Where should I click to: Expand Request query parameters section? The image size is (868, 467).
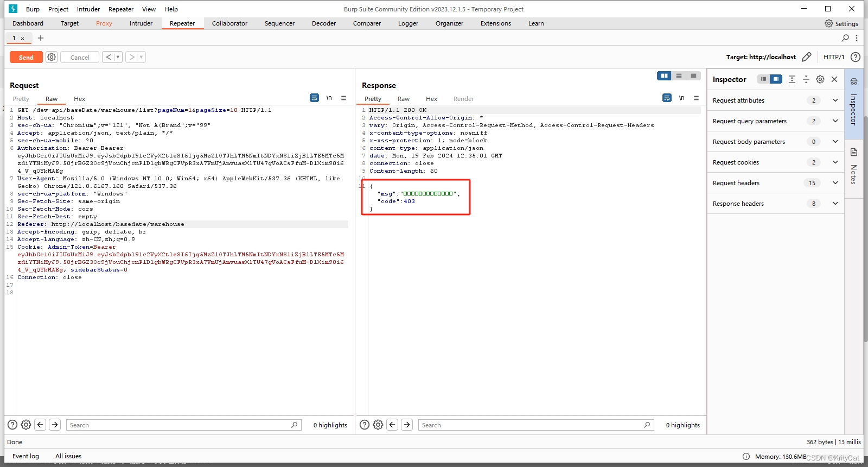[835, 121]
